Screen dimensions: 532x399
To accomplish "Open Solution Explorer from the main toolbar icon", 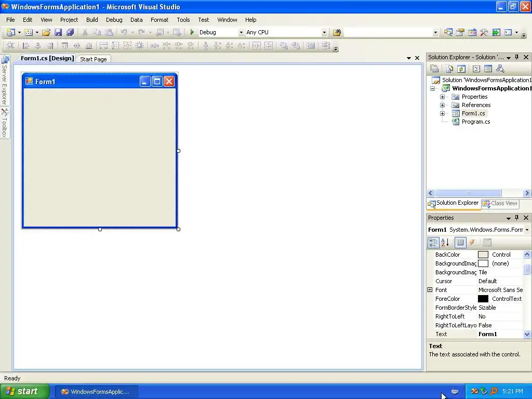I will [x=448, y=32].
